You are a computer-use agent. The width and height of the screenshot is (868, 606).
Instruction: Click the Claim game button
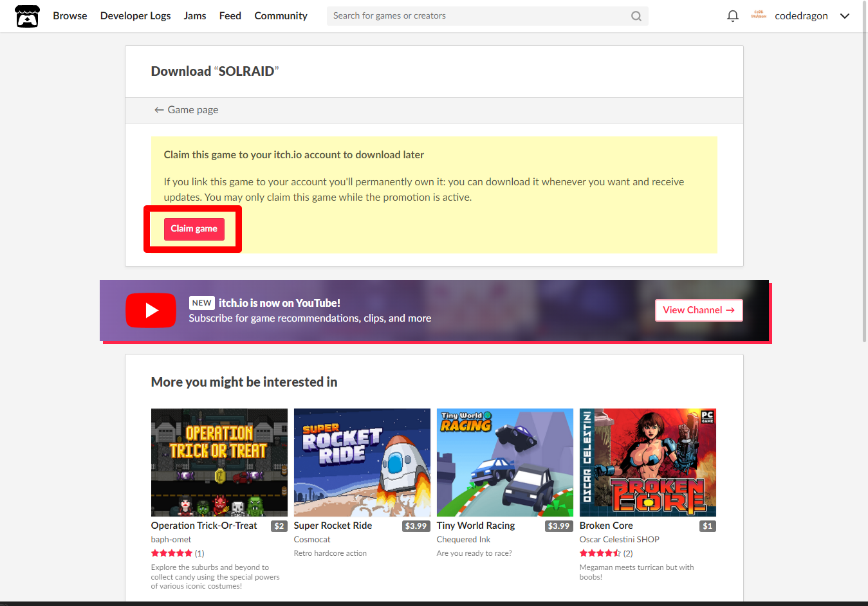pyautogui.click(x=194, y=229)
